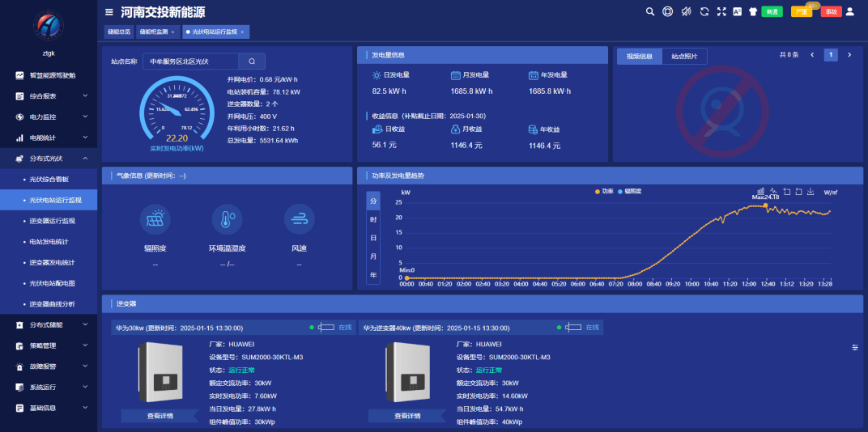The image size is (868, 432).
Task: Open 智慧能源驾驶舱 in sidebar
Action: (48, 75)
